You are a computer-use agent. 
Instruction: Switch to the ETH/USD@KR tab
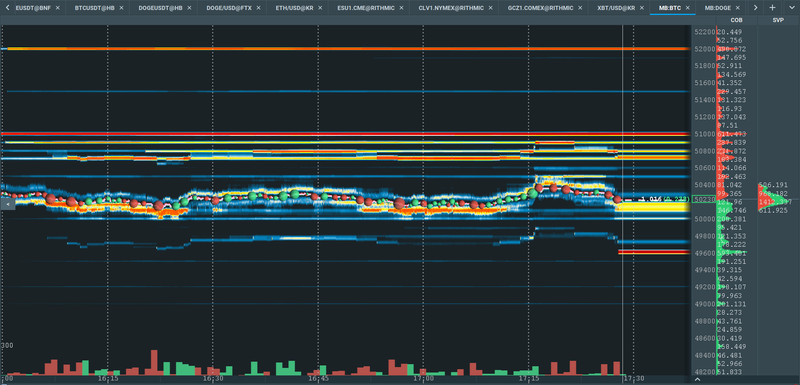pyautogui.click(x=295, y=8)
